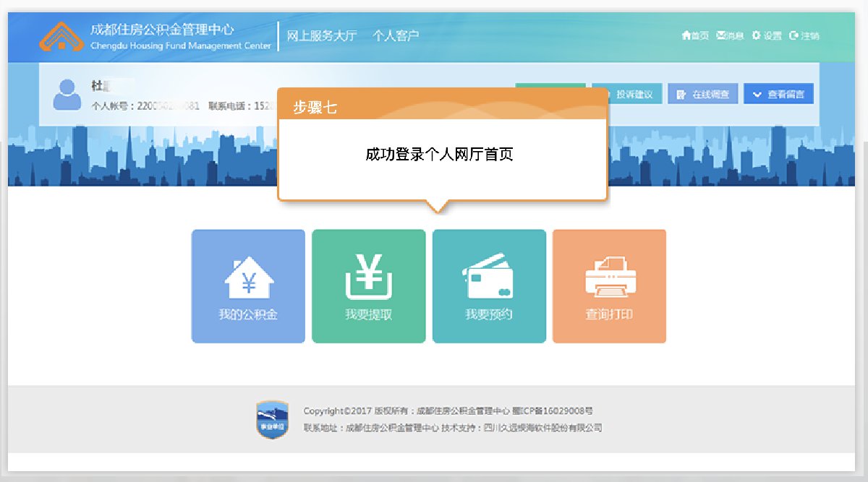Click the Chengdu Housing Fund logo

tap(61, 35)
